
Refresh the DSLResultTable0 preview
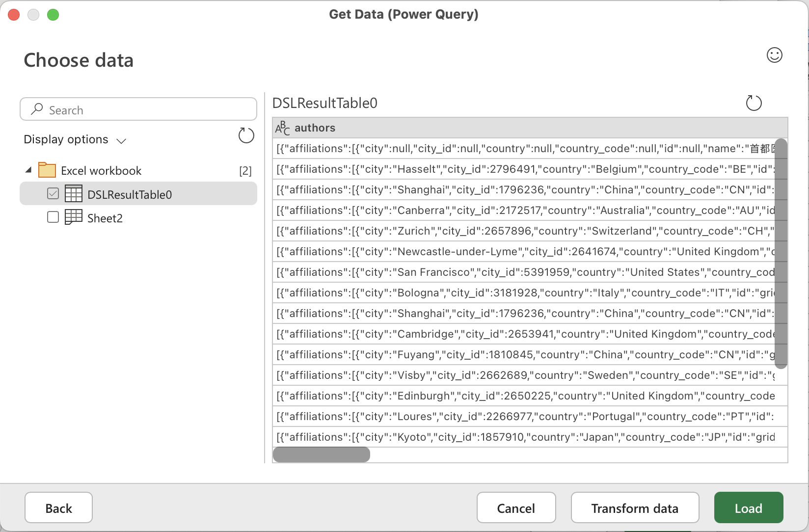[x=754, y=103]
